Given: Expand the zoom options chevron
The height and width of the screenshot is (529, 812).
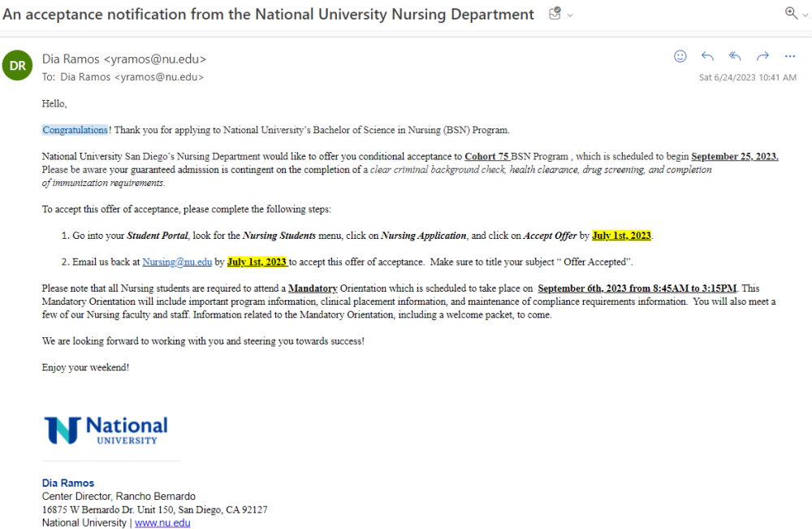Looking at the screenshot, I should (x=806, y=15).
